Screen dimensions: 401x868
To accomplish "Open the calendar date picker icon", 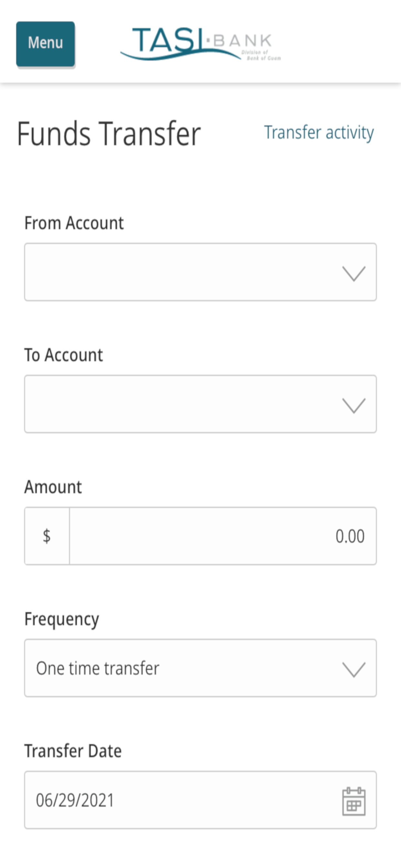I will (x=354, y=801).
